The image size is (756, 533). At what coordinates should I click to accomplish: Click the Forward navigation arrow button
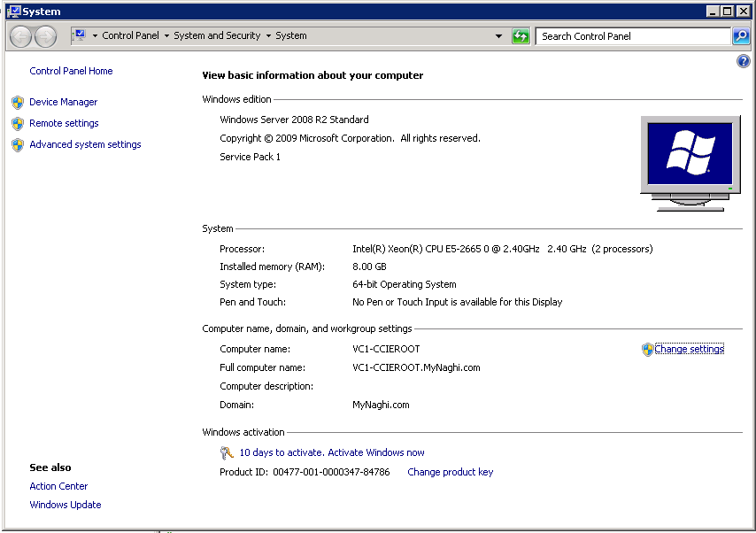(45, 36)
